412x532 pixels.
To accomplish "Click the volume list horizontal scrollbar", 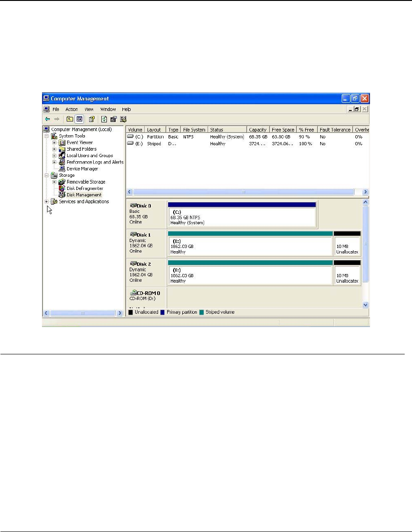I will 243,192.
